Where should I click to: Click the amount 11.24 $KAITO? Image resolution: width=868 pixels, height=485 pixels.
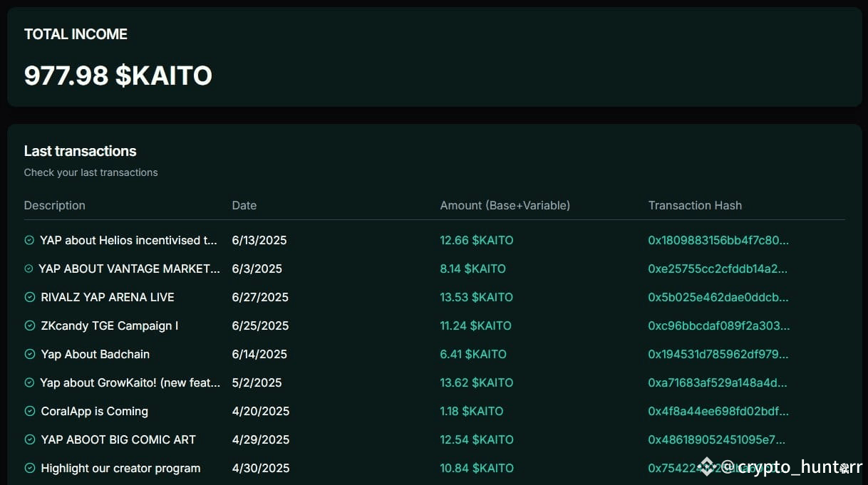click(476, 326)
